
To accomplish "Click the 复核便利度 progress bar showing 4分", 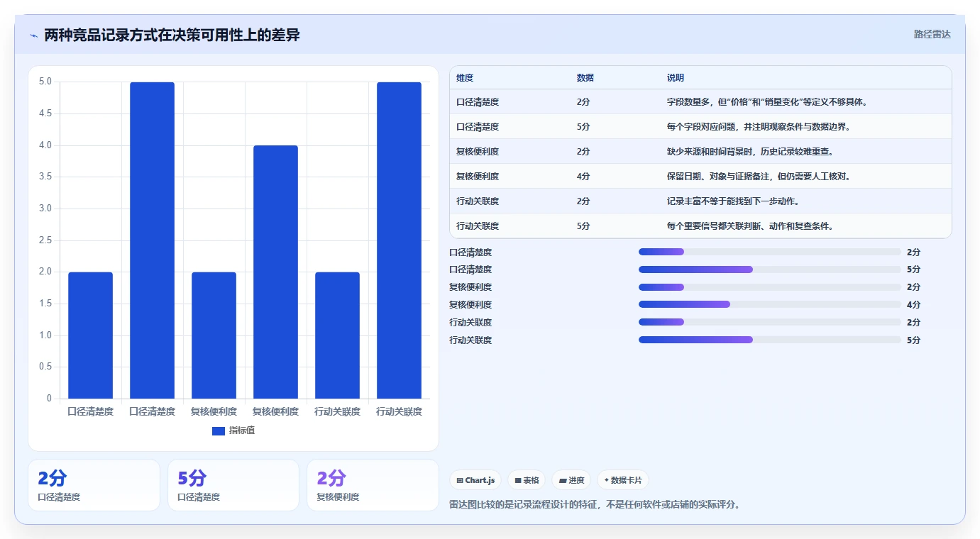I will click(770, 304).
